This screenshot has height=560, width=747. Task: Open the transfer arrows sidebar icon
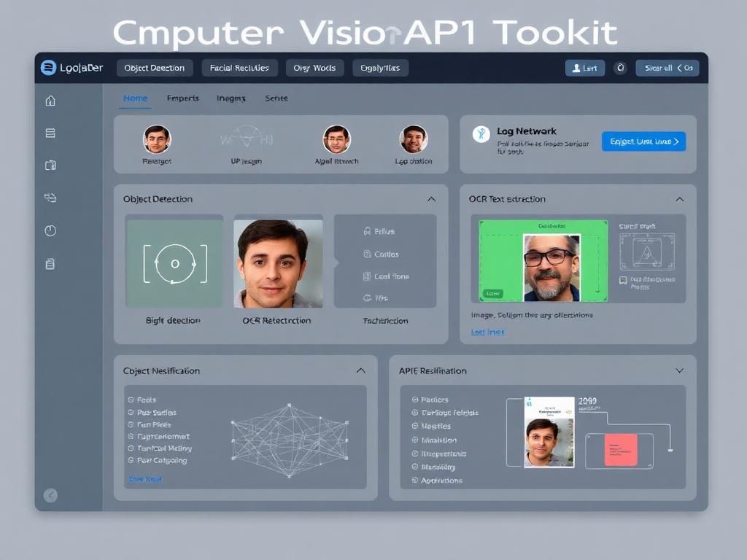[50, 198]
